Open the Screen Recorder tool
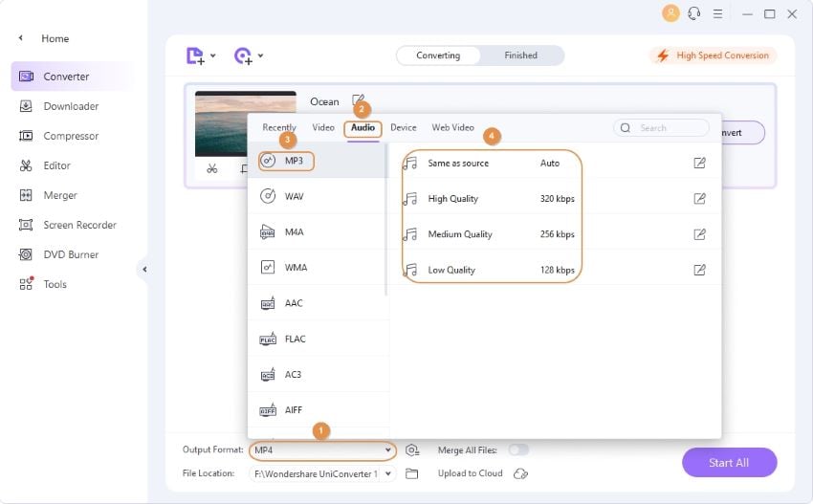The height and width of the screenshot is (504, 813). pyautogui.click(x=67, y=225)
